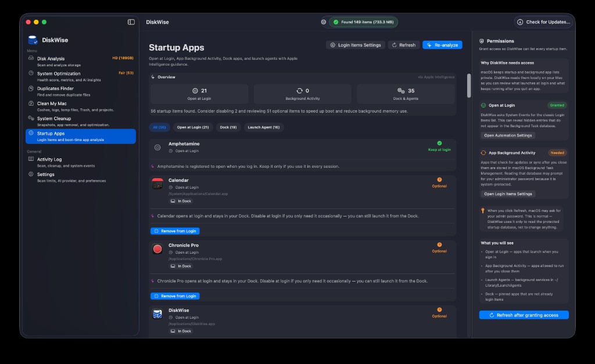Open Settings in the sidebar
595x364 pixels.
click(80, 177)
